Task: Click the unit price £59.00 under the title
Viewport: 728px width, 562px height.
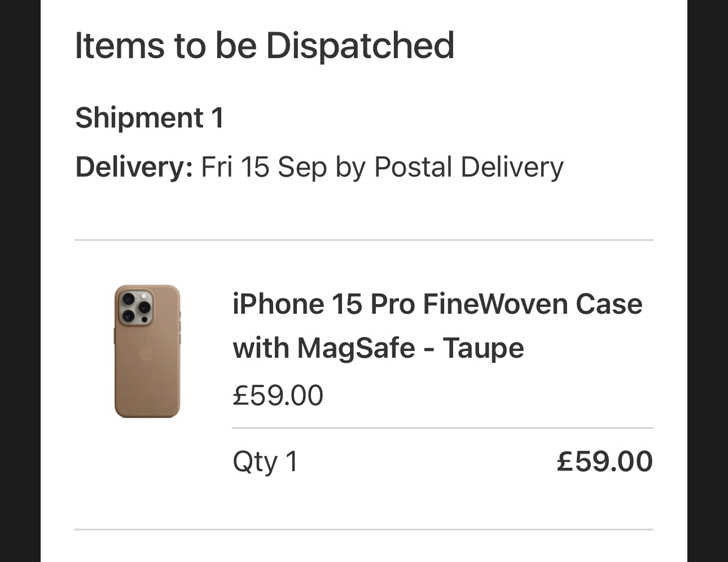Action: 278,395
